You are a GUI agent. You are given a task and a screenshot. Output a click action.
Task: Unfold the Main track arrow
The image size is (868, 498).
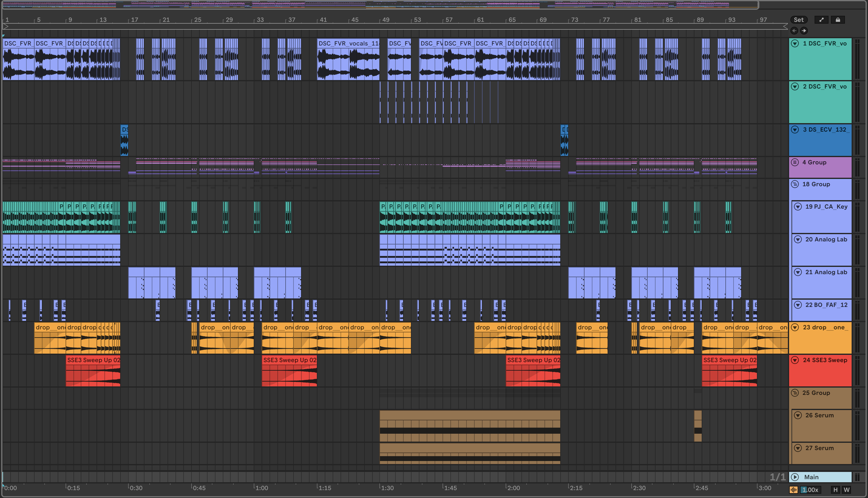click(795, 477)
